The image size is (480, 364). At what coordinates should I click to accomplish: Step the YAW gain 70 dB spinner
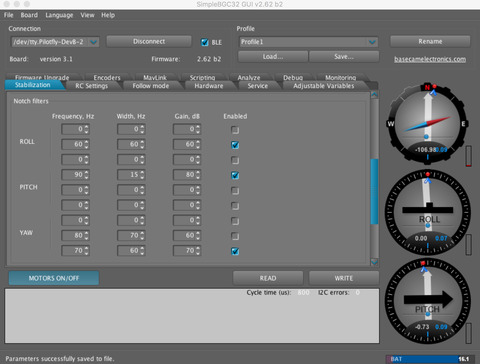198,250
